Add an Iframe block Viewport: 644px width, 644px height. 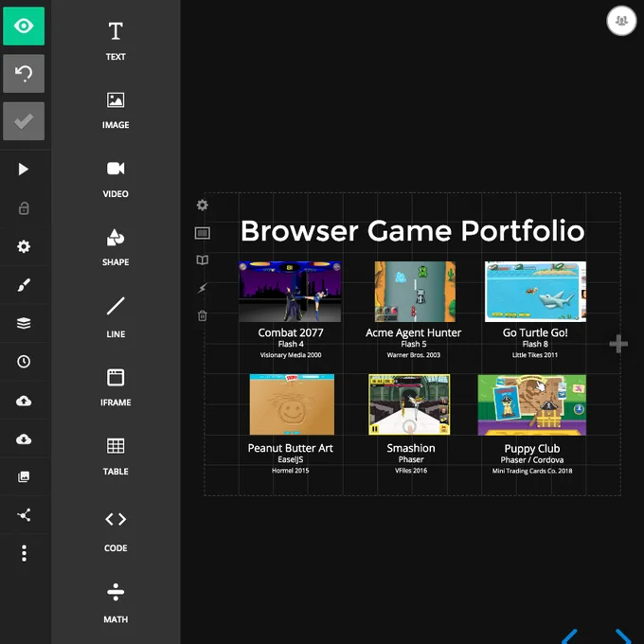click(116, 387)
